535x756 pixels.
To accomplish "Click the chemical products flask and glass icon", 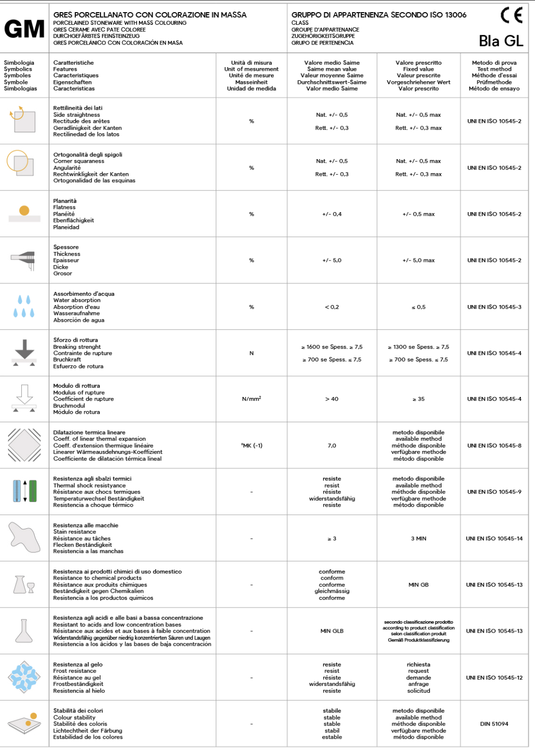I will point(24,584).
